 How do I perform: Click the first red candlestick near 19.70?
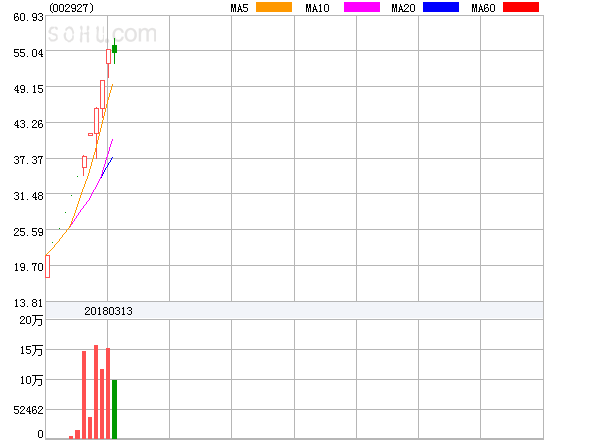[x=47, y=266]
